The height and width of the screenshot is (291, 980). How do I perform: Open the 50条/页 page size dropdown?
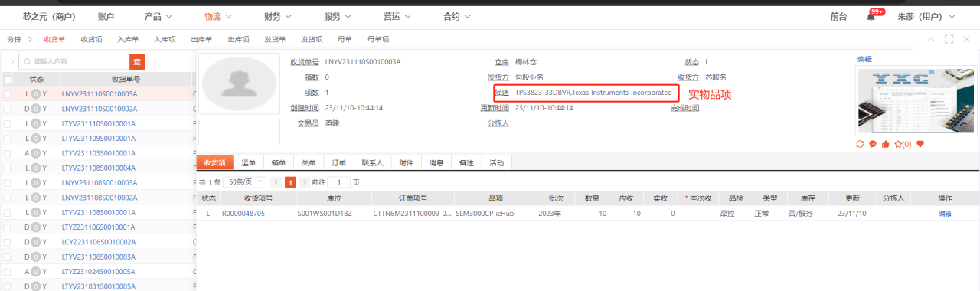tap(246, 182)
